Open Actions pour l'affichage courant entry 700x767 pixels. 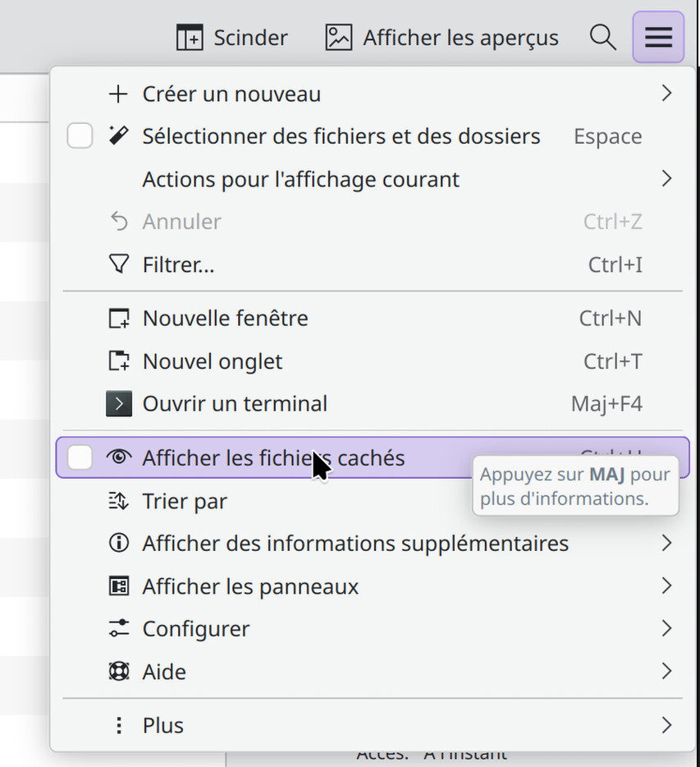(373, 179)
